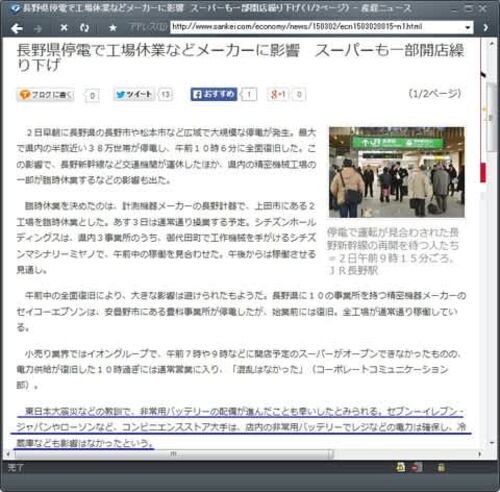Click the vertical scrollbar down arrow
Screen dimensions: 500x492
(x=492, y=443)
